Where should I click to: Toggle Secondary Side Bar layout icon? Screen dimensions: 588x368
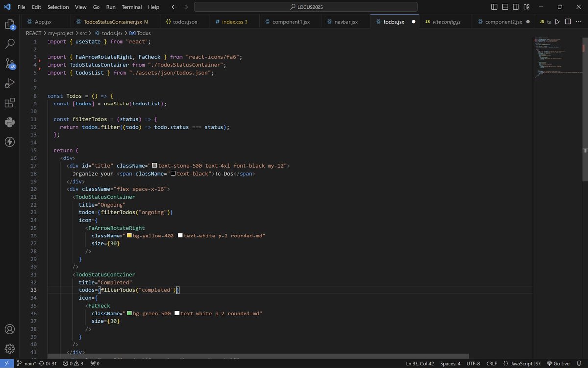(x=516, y=7)
